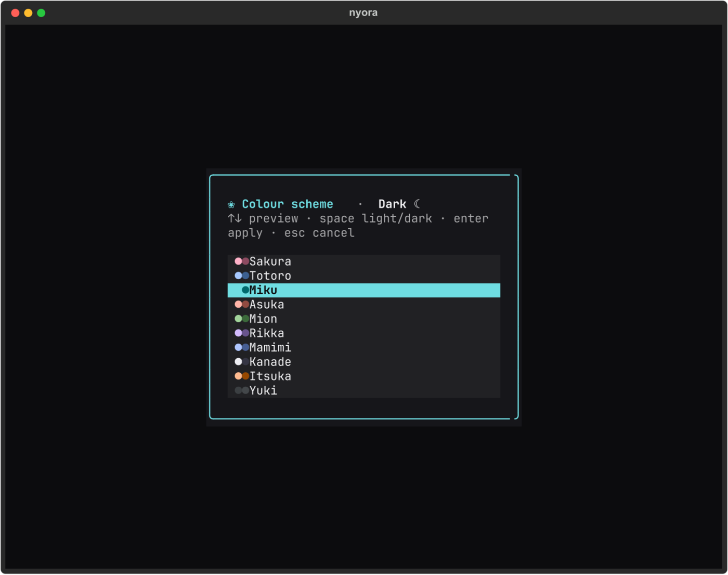Click the highlighted Miku scheme row
Image resolution: width=728 pixels, height=575 pixels.
point(363,290)
